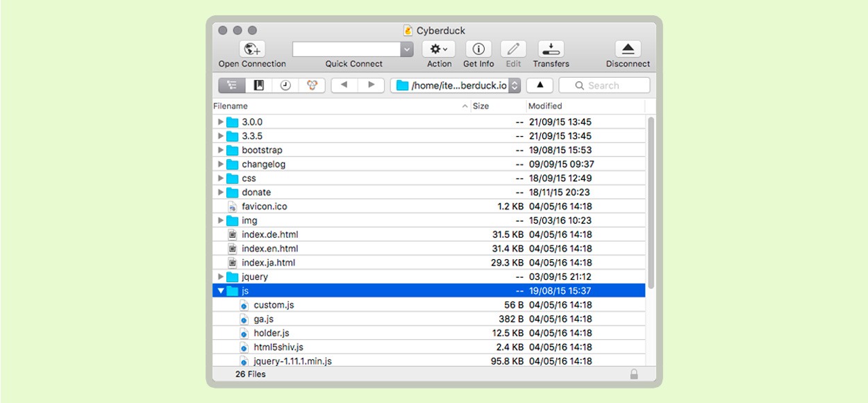
Task: Click the 31.5 KB size value
Action: pos(508,234)
